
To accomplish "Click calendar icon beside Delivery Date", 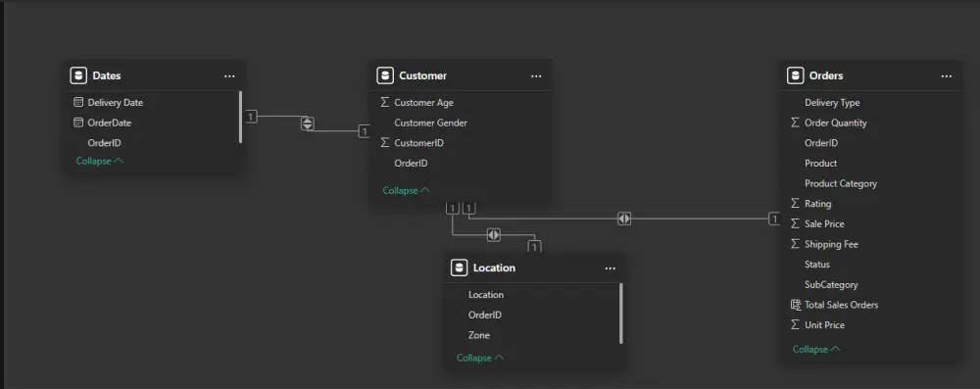I will (x=78, y=103).
